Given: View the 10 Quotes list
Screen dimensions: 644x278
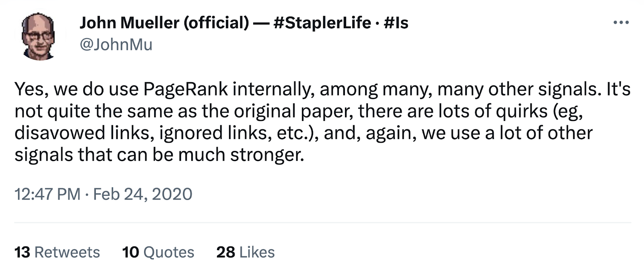Looking at the screenshot, I should pos(158,252).
